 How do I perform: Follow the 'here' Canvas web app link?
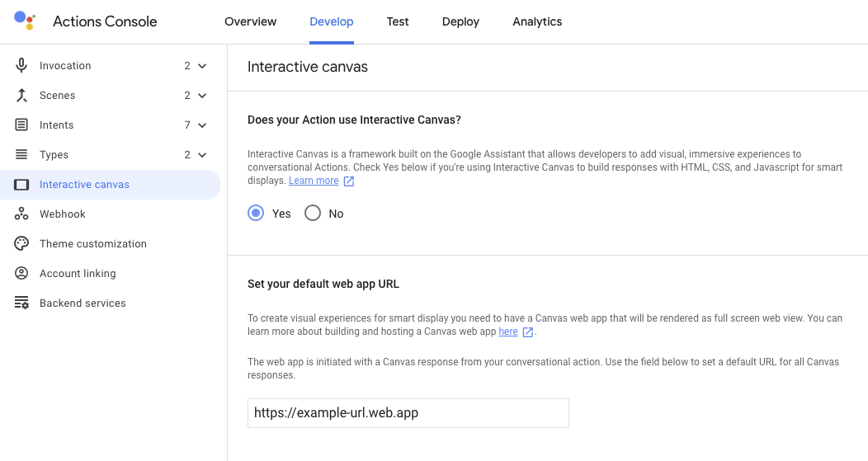pos(508,332)
